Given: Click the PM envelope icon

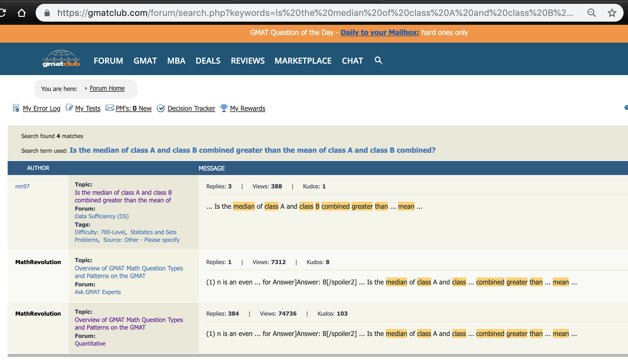Looking at the screenshot, I should [x=110, y=108].
